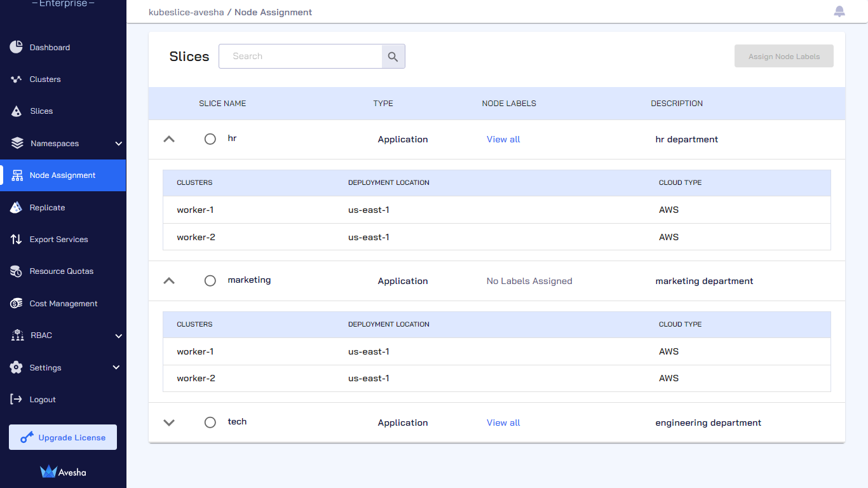Click 'engineering department' description
The width and height of the screenshot is (868, 488).
click(x=709, y=423)
